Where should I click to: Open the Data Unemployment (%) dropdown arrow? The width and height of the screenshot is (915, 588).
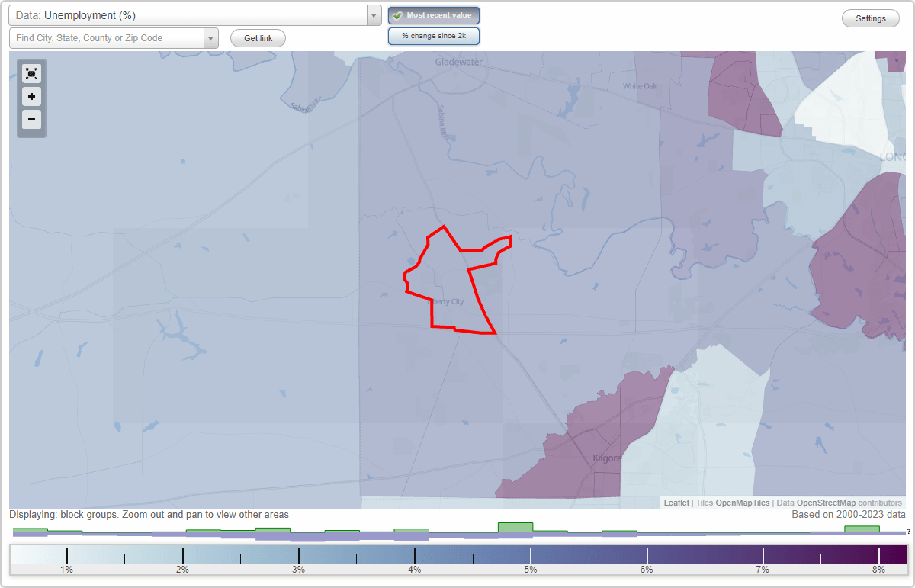click(374, 15)
